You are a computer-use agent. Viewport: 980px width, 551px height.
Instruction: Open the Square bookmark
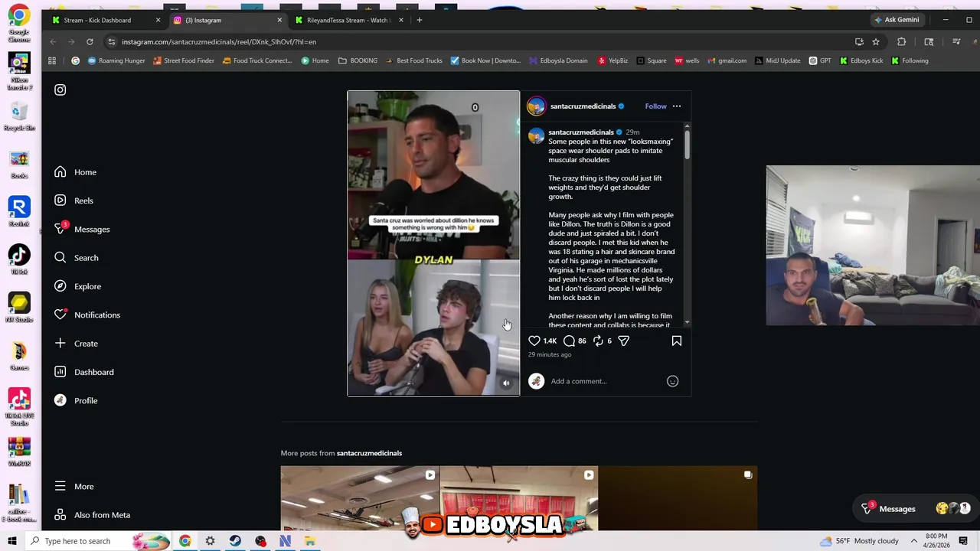pos(651,60)
